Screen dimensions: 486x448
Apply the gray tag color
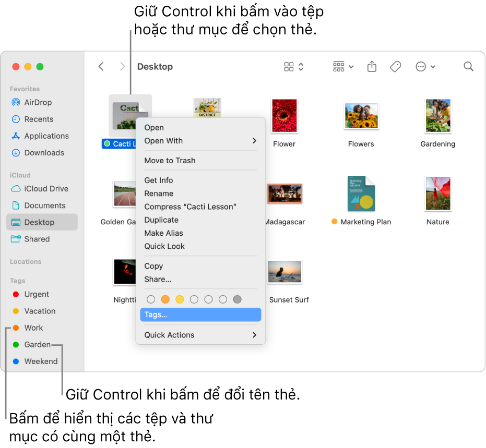237,299
